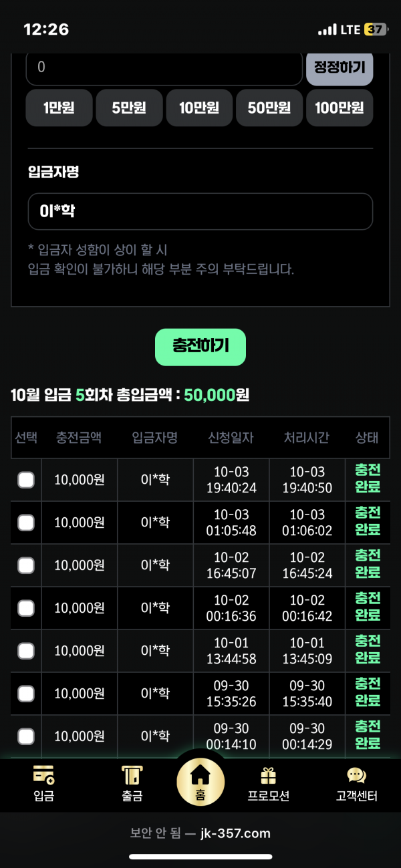Choose the 50만원 amount button
Screen dimensions: 401x868
269,108
